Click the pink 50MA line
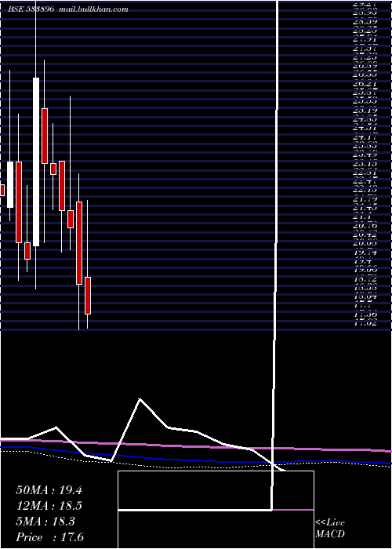Viewport: 392px width, 549px height. [196, 445]
